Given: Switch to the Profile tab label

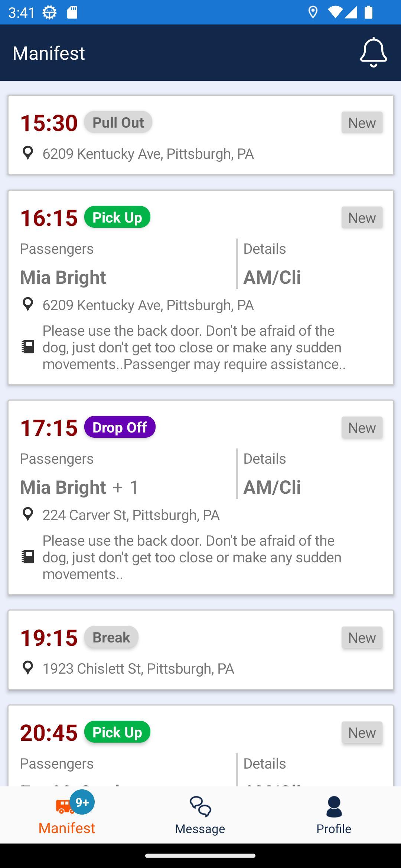Looking at the screenshot, I should 334,829.
